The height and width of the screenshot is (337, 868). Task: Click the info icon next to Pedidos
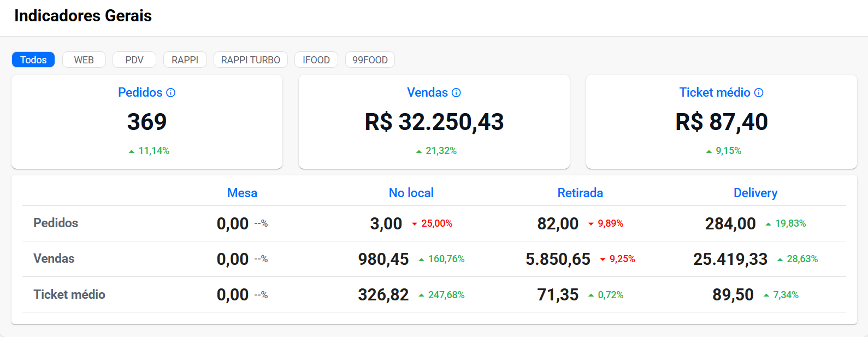pos(171,93)
